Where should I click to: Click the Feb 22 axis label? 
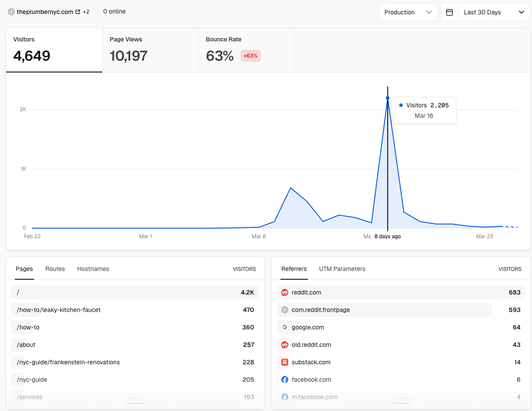pos(32,236)
